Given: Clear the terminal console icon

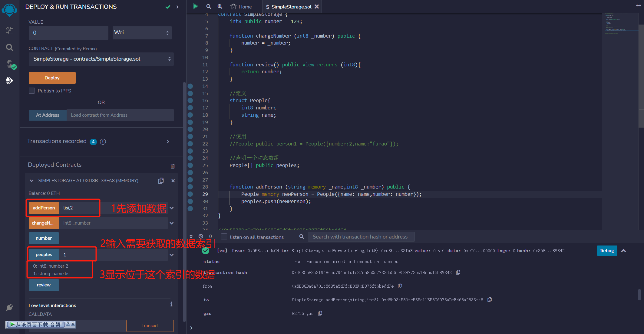Looking at the screenshot, I should pos(201,236).
